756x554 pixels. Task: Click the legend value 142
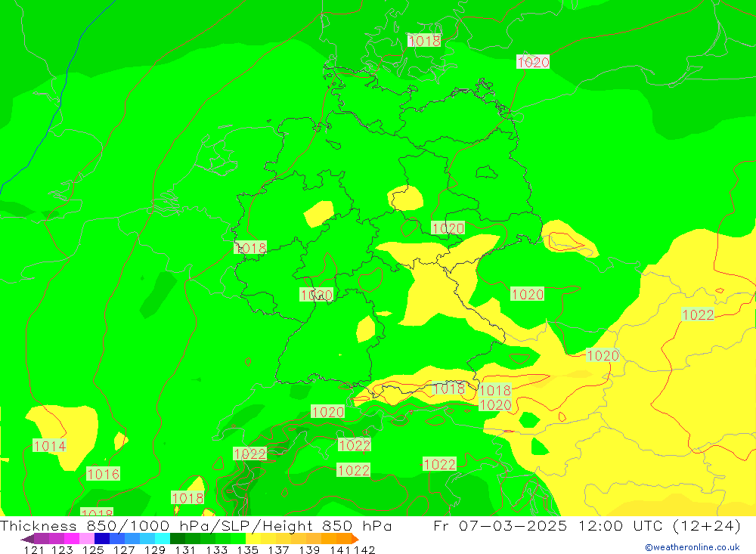364,549
